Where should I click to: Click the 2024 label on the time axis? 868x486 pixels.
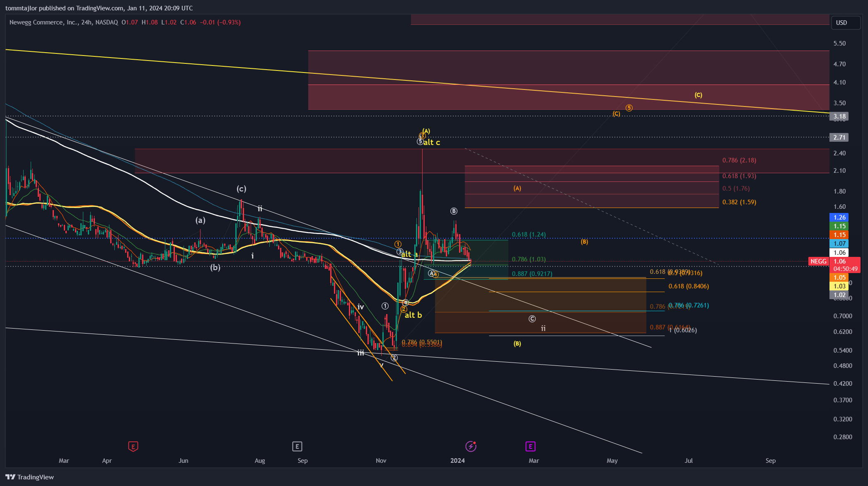(x=458, y=461)
